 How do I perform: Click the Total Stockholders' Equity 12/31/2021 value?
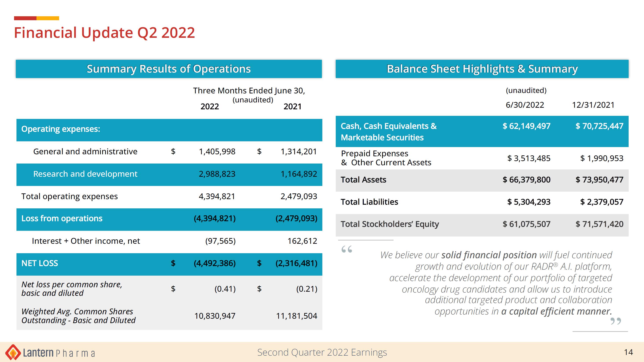[599, 224]
